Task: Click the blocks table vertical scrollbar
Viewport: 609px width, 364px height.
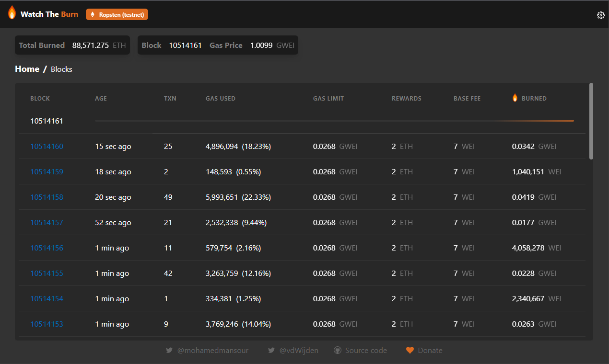Action: 591,121
